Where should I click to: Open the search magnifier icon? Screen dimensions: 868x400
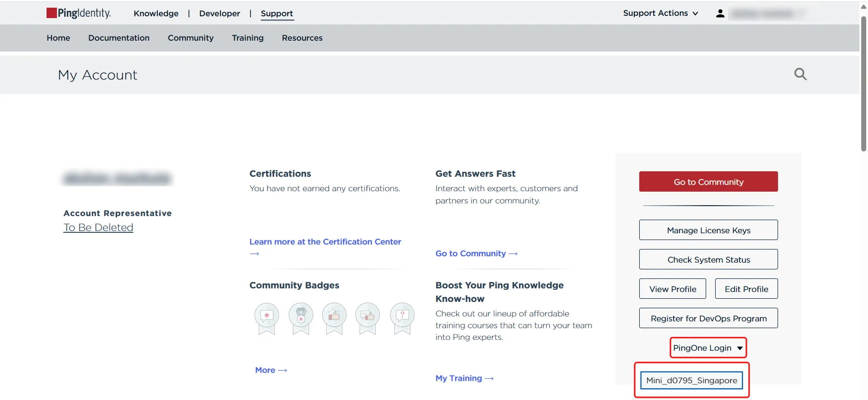[x=800, y=74]
